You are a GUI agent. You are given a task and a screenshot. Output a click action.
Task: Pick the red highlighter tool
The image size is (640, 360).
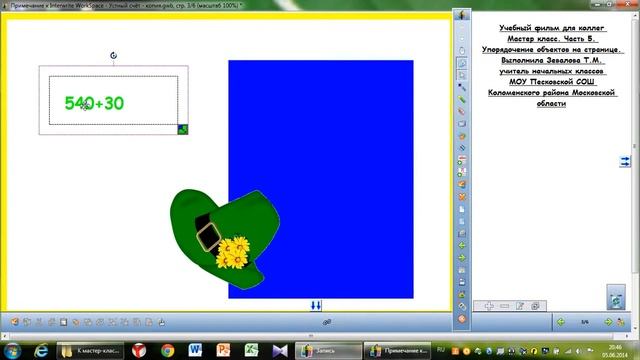point(462,111)
